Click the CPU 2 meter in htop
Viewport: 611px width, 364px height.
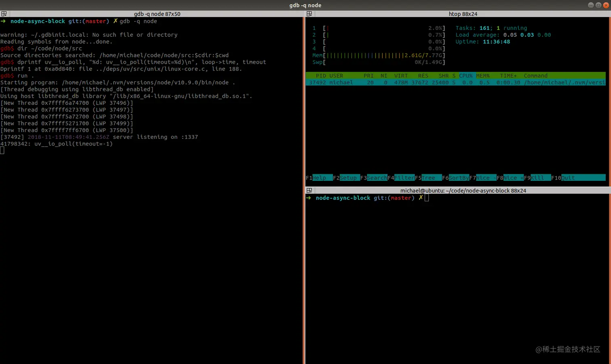pos(379,35)
